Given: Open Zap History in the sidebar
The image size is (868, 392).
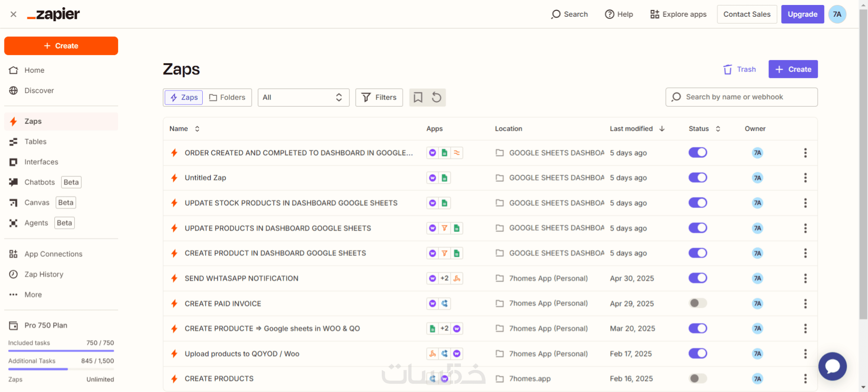Looking at the screenshot, I should tap(61, 274).
